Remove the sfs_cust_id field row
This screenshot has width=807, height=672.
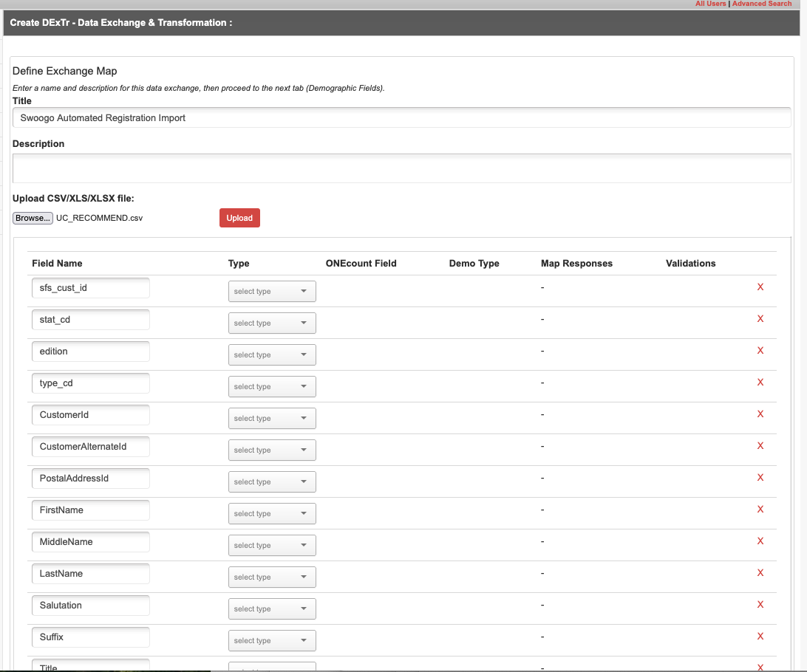pos(760,287)
